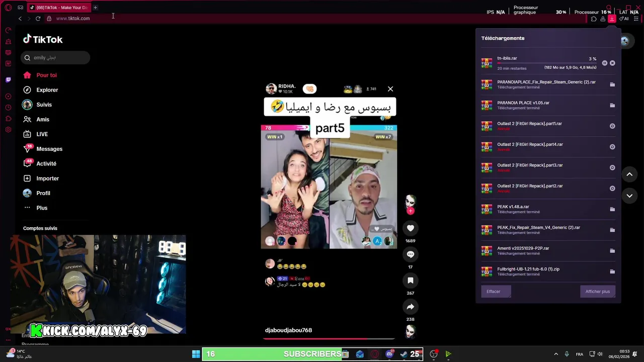Open the taskbar microphone icon

pos(567,354)
